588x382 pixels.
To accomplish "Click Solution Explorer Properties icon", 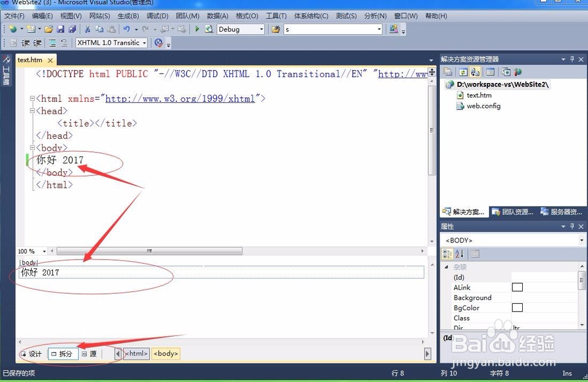I will click(447, 72).
